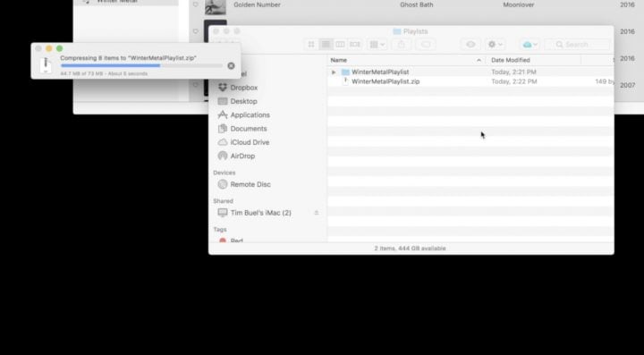This screenshot has width=644, height=355.
Task: Click the Devices sidebar section header
Action: point(225,173)
